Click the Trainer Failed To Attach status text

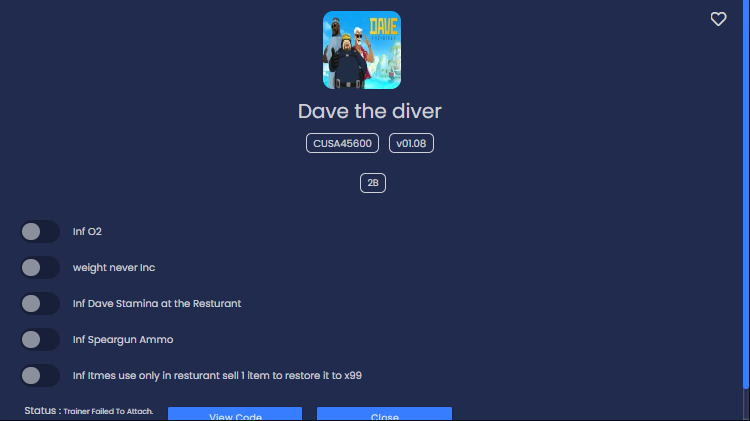coord(108,411)
